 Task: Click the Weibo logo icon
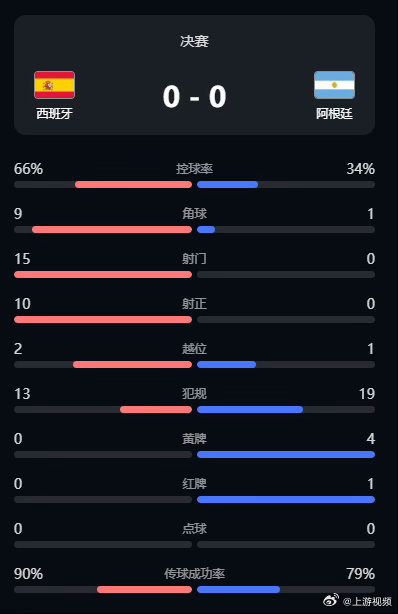click(x=331, y=599)
